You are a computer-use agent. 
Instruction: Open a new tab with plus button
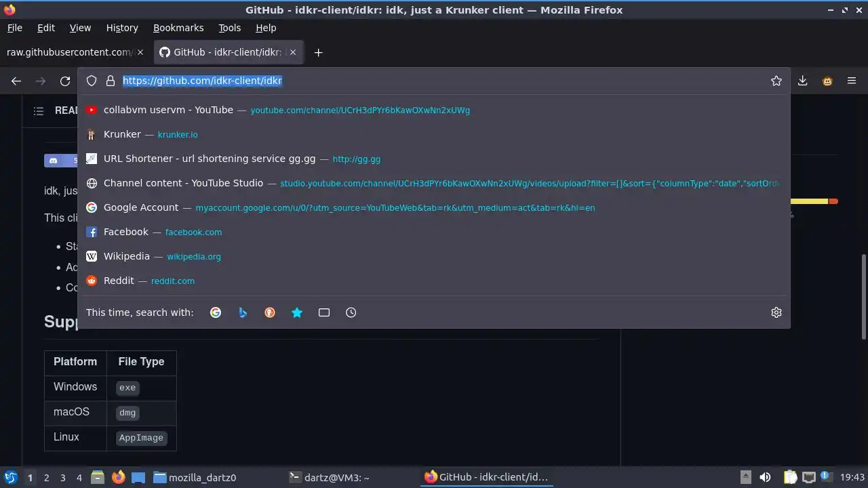click(x=318, y=52)
